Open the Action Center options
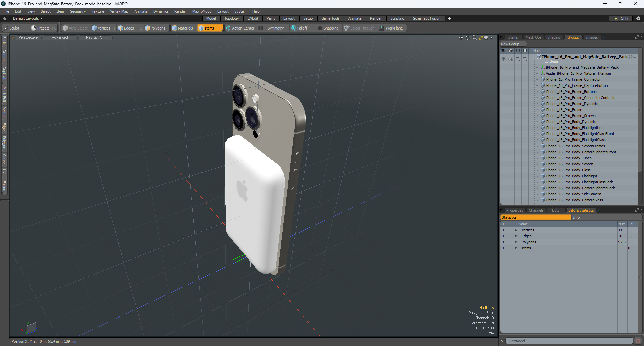 tap(240, 28)
